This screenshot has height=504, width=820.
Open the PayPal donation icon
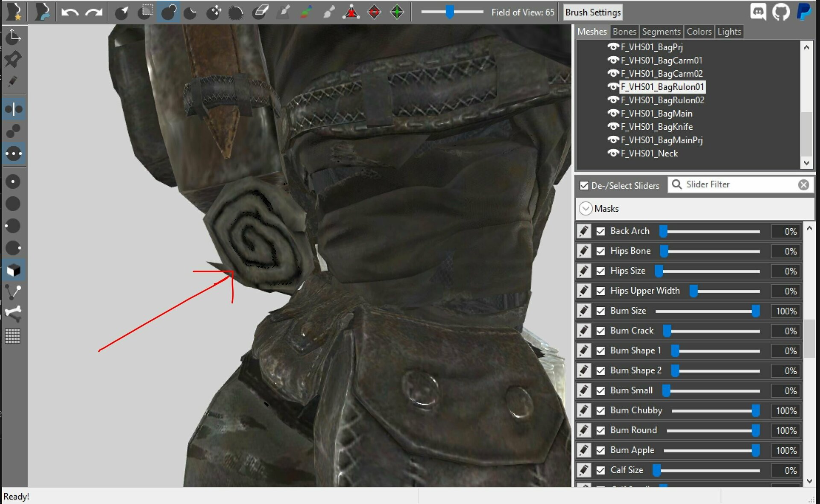804,12
